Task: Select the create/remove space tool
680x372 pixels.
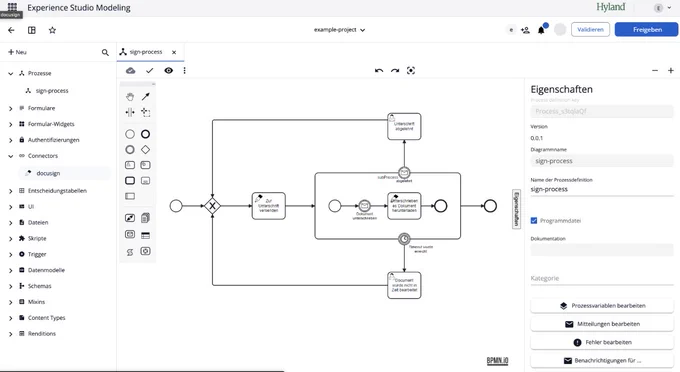Action: click(130, 112)
